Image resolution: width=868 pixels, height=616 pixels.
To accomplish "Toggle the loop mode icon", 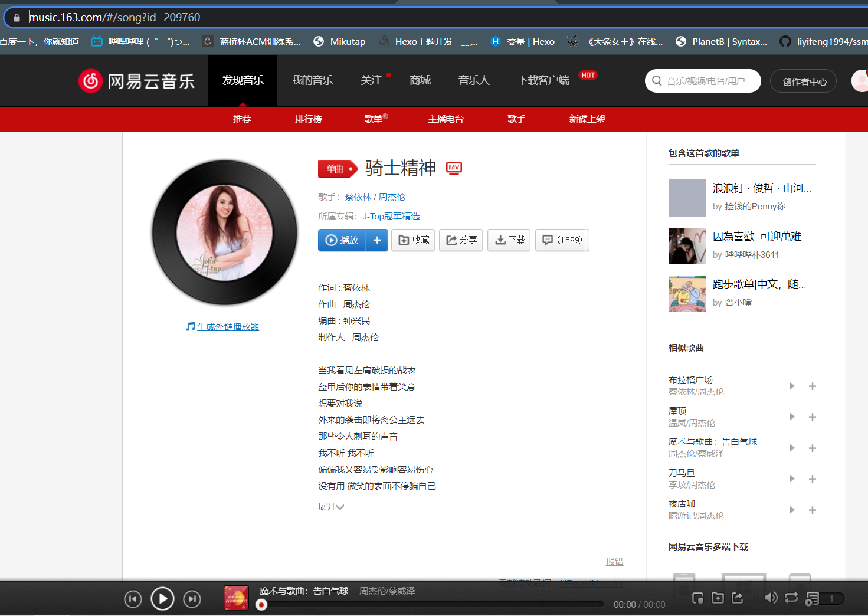I will 791,598.
